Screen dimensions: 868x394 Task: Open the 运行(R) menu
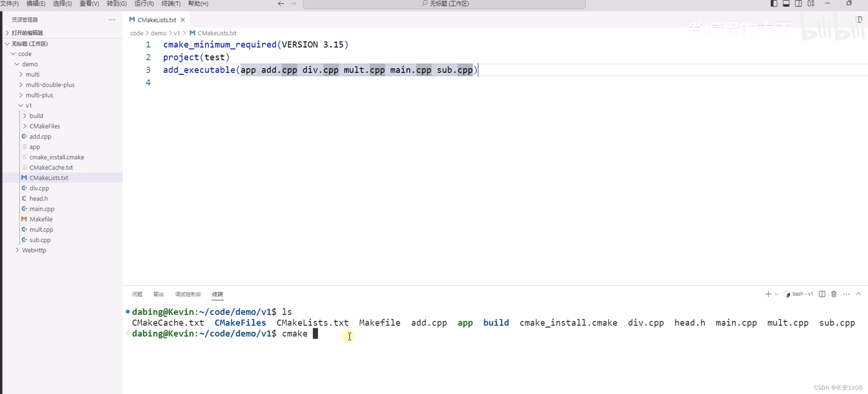tap(144, 4)
